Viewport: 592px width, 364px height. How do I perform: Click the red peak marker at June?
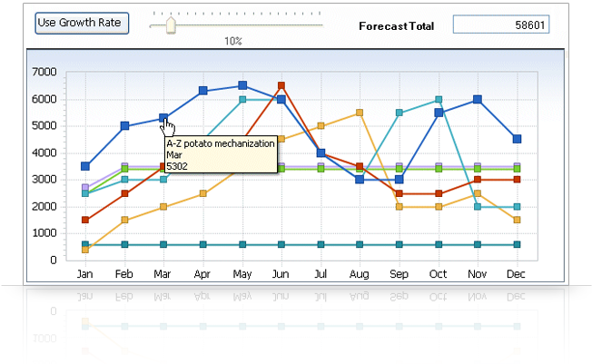281,85
